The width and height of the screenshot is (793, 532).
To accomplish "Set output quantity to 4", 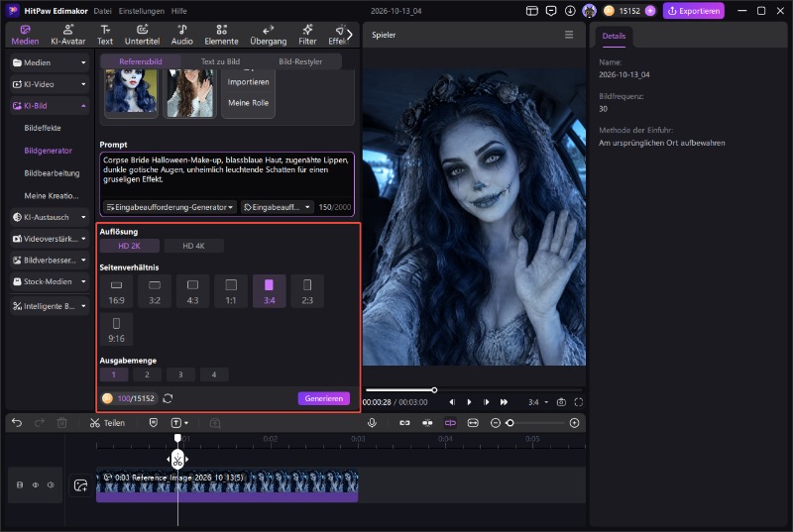I will [x=214, y=374].
